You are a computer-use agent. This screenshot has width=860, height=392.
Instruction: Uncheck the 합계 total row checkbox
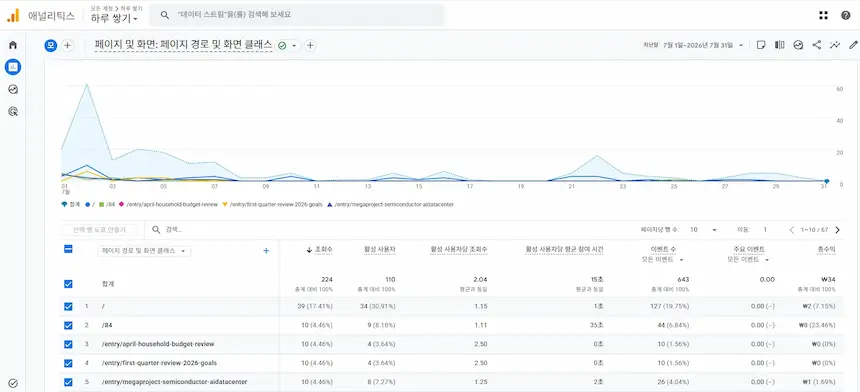[x=68, y=284]
